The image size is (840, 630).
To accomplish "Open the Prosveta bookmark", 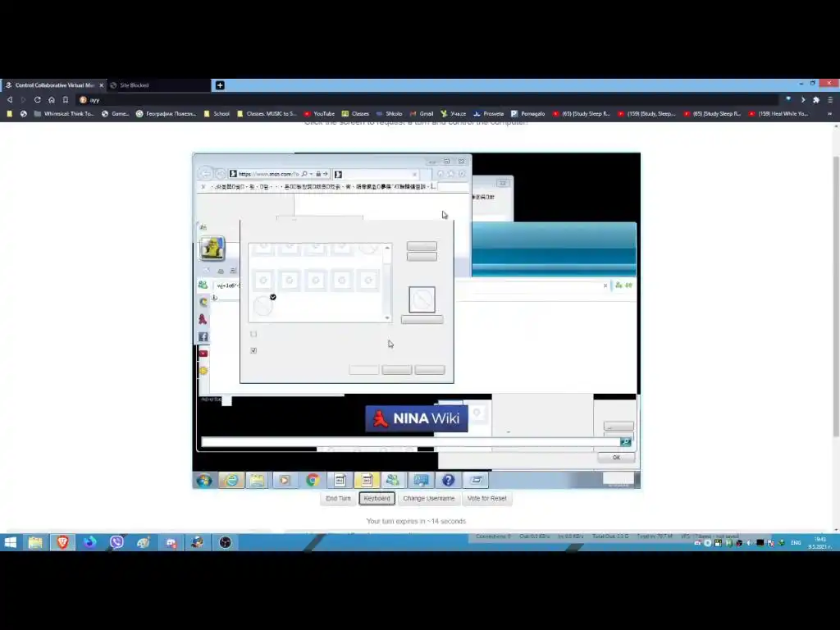I will pos(489,113).
